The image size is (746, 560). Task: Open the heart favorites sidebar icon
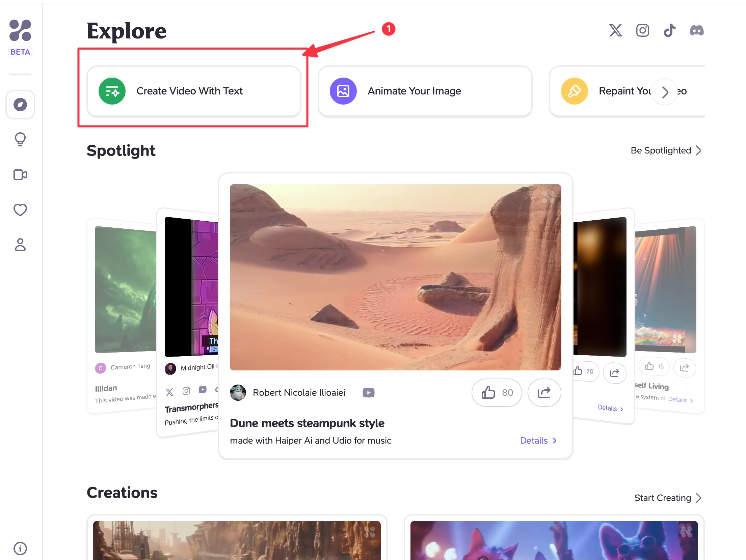(x=20, y=210)
